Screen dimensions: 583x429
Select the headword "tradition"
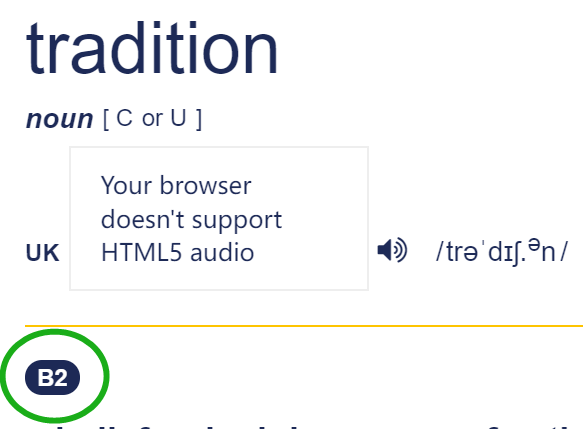[152, 49]
